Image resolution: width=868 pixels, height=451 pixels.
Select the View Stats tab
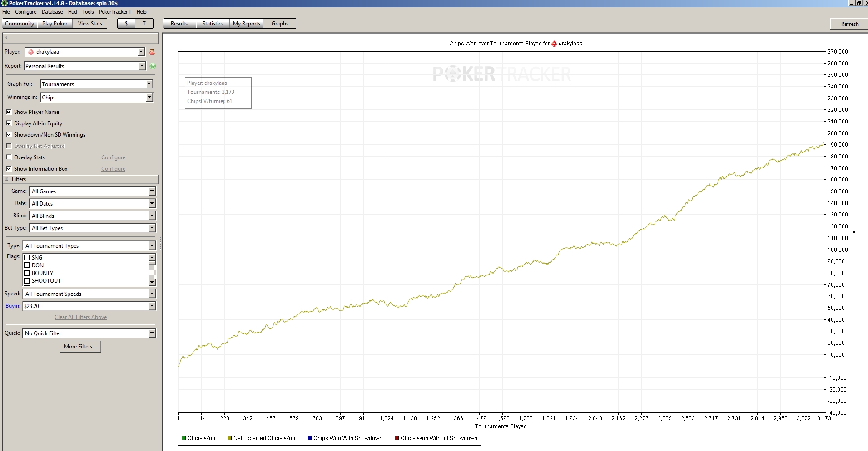tap(90, 24)
